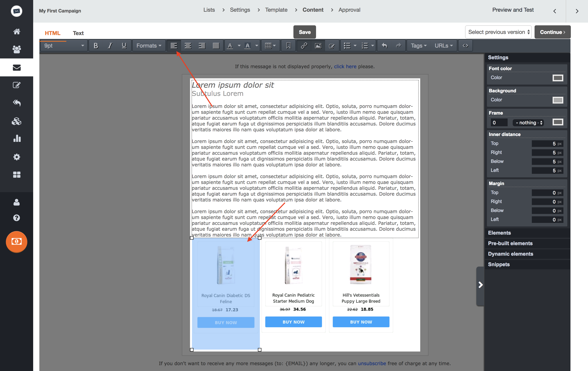Insert a bookmark anchor
588x371 pixels.
tap(288, 46)
